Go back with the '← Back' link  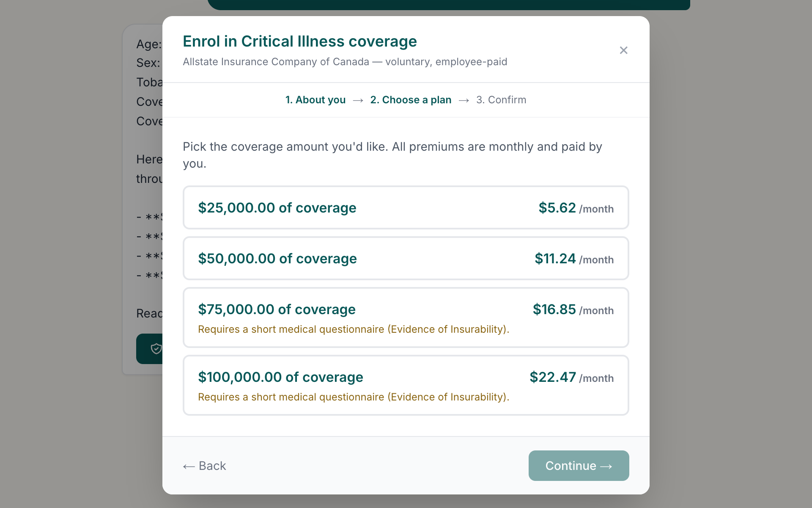pyautogui.click(x=204, y=466)
